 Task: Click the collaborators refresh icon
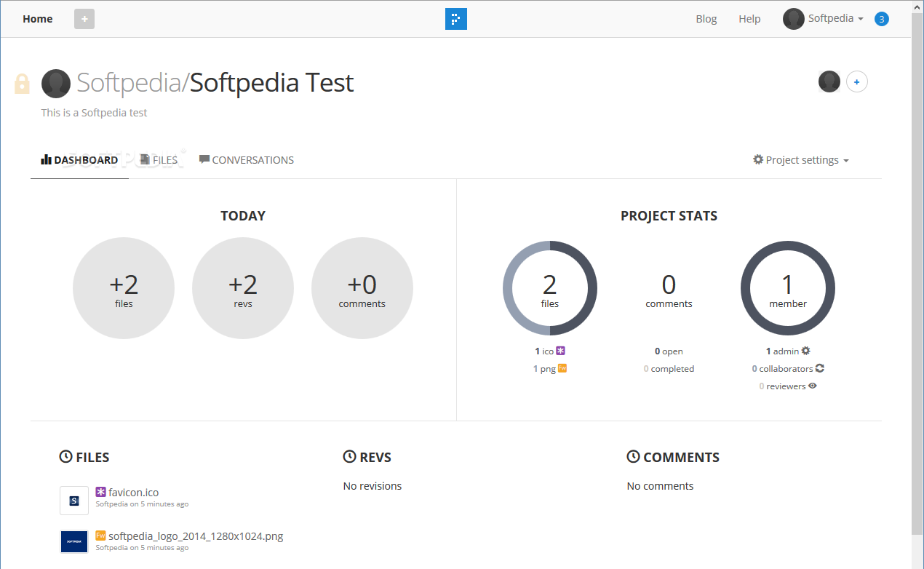(x=820, y=368)
